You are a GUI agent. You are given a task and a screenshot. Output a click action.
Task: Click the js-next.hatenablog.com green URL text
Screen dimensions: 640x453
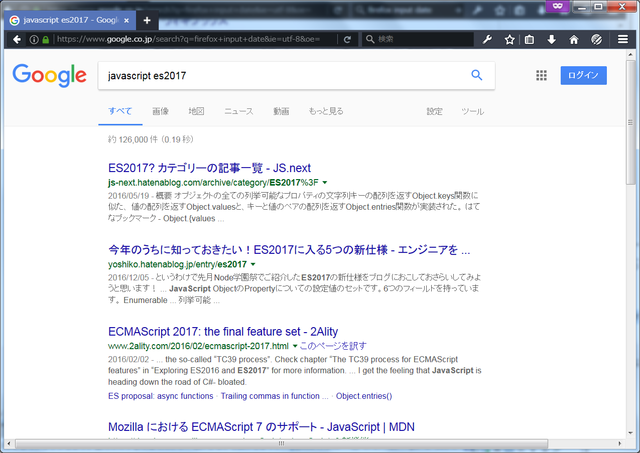(213, 182)
